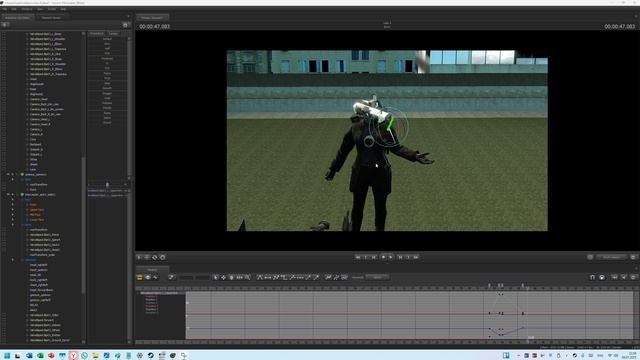
Task: Open File Explorer from the taskbar
Action: click(x=95, y=356)
